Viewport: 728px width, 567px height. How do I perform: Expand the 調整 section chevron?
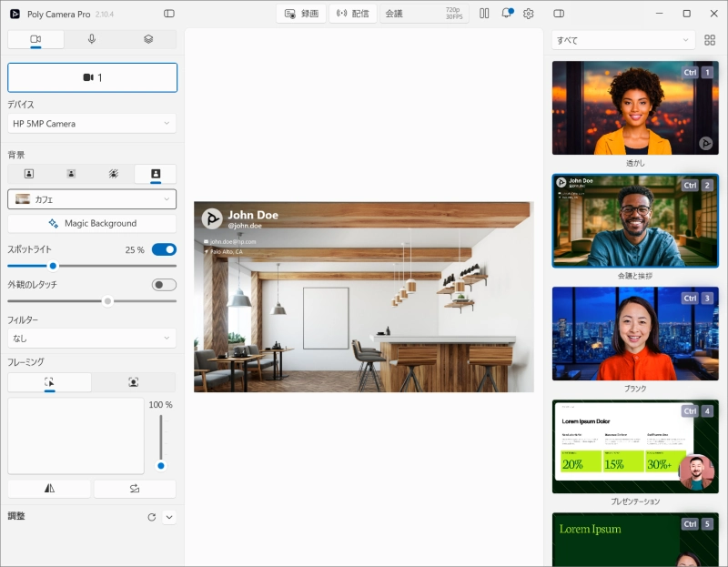169,517
